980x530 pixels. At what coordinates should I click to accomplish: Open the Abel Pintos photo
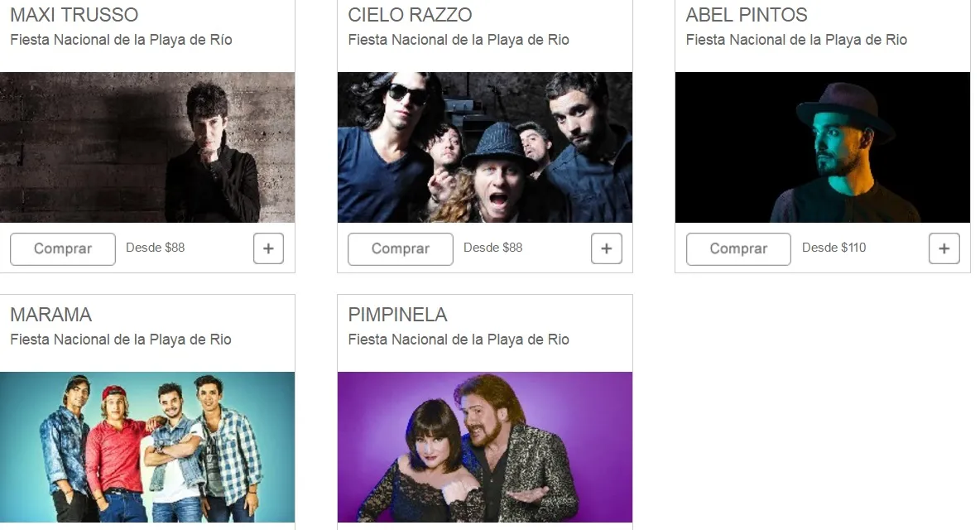click(823, 147)
